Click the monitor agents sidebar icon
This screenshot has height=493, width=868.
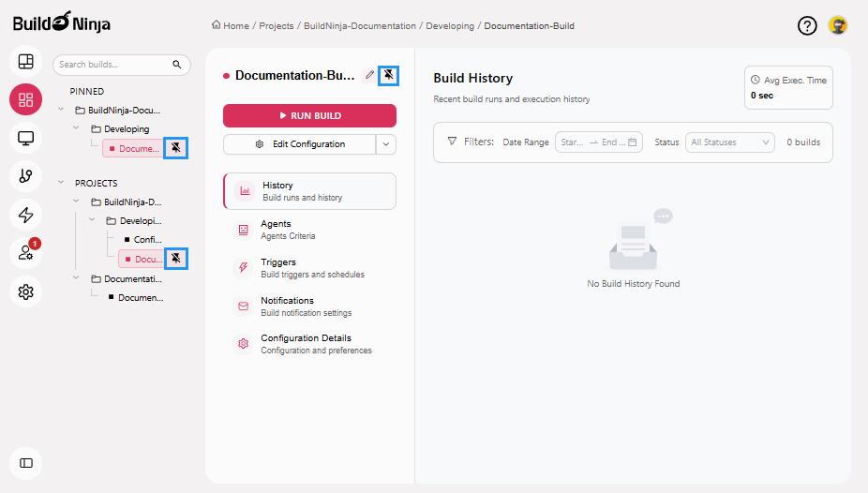pyautogui.click(x=25, y=138)
